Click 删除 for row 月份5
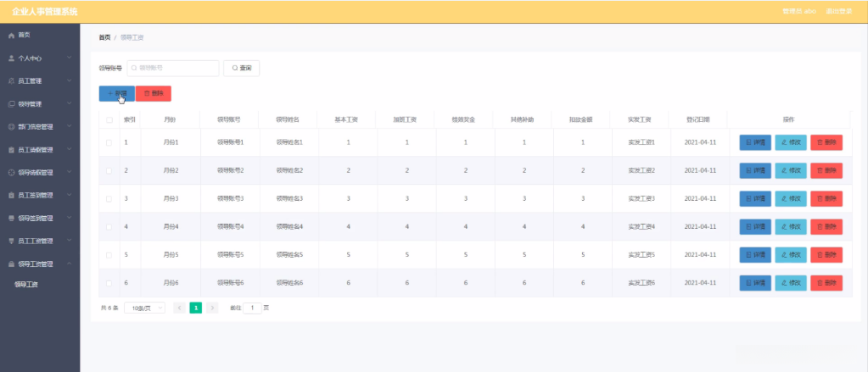The height and width of the screenshot is (372, 868). click(x=826, y=255)
